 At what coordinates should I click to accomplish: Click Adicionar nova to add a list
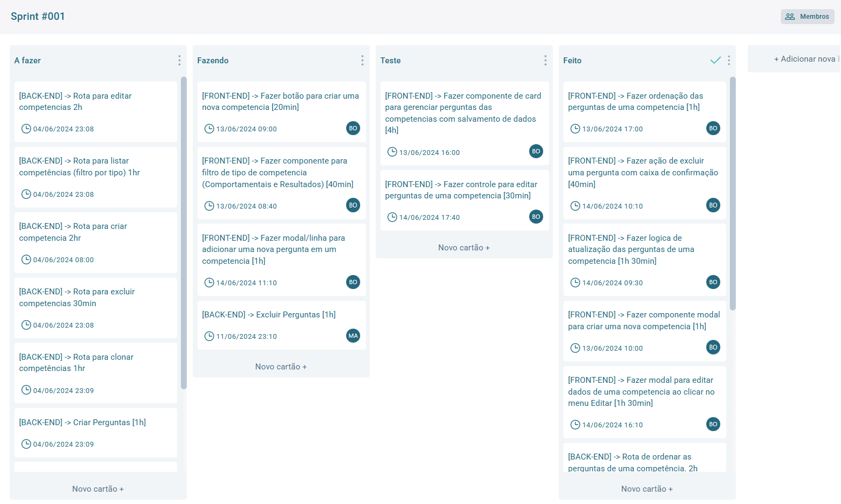[x=804, y=59]
